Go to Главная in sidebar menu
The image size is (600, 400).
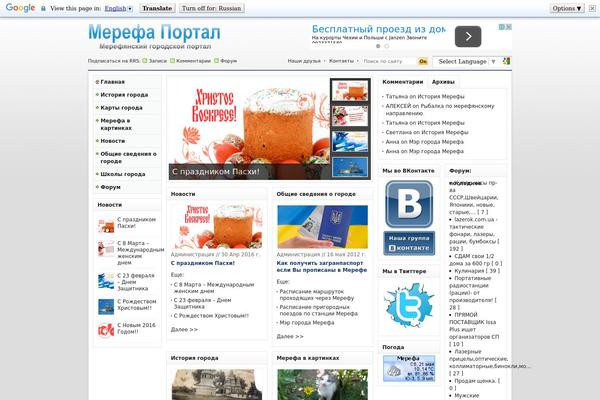tap(112, 82)
